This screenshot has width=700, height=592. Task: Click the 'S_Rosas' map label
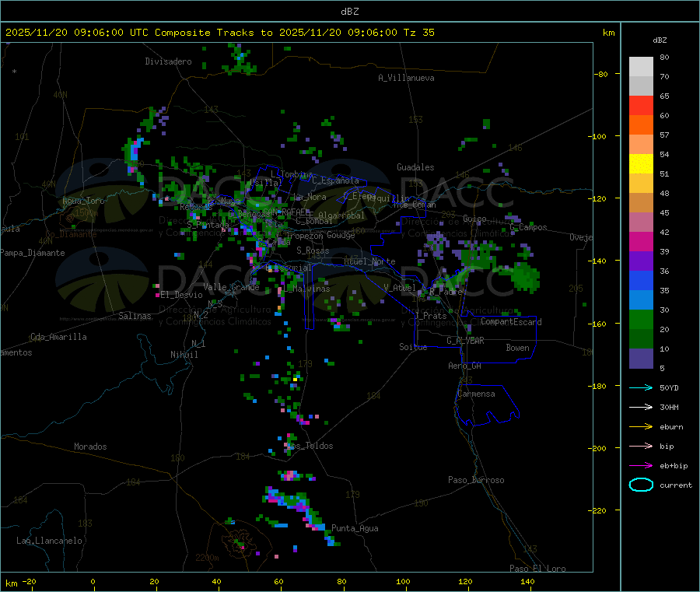(x=313, y=251)
